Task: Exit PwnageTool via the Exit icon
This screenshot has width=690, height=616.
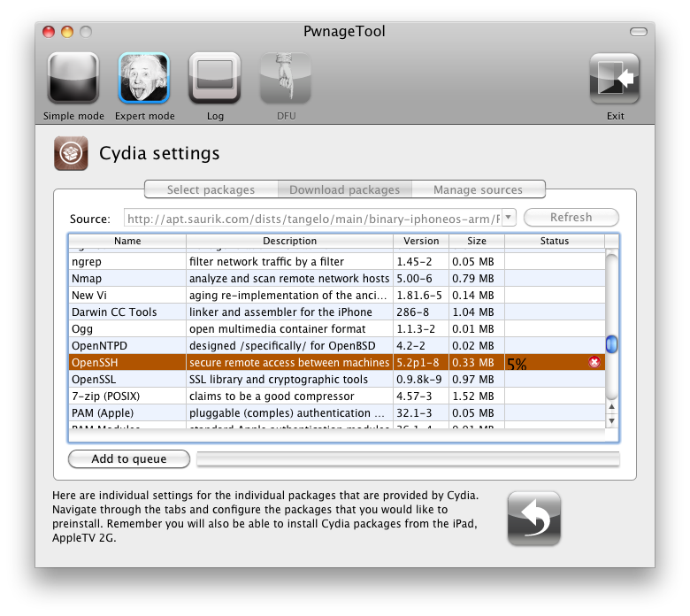Action: (x=615, y=79)
